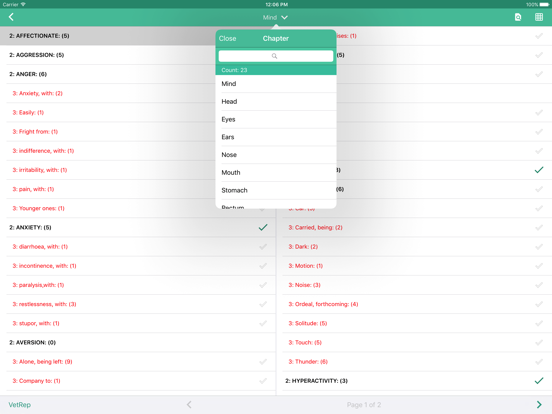Open the document search icon in header
This screenshot has height=414, width=552.
coord(518,17)
